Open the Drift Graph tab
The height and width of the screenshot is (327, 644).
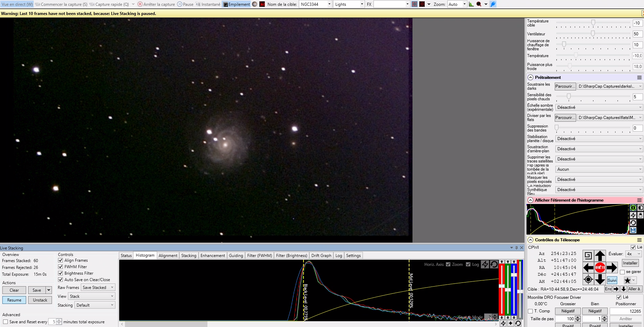[x=321, y=256]
